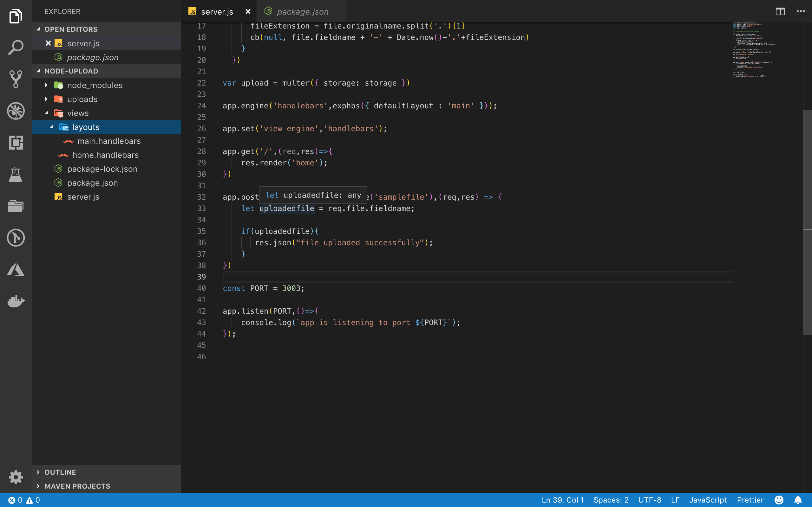Screen dimensions: 812x507
Task: Click the errors and warnings count
Action: coord(24,500)
